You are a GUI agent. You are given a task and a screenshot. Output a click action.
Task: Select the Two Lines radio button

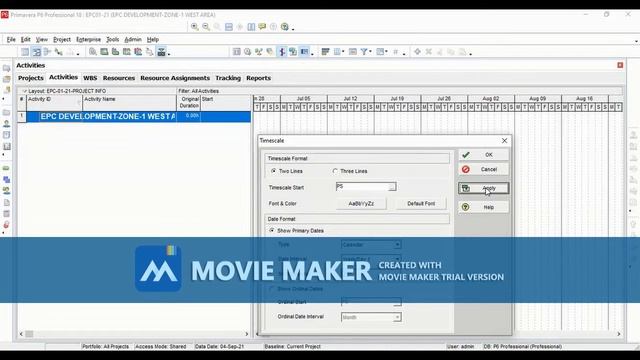pos(273,171)
